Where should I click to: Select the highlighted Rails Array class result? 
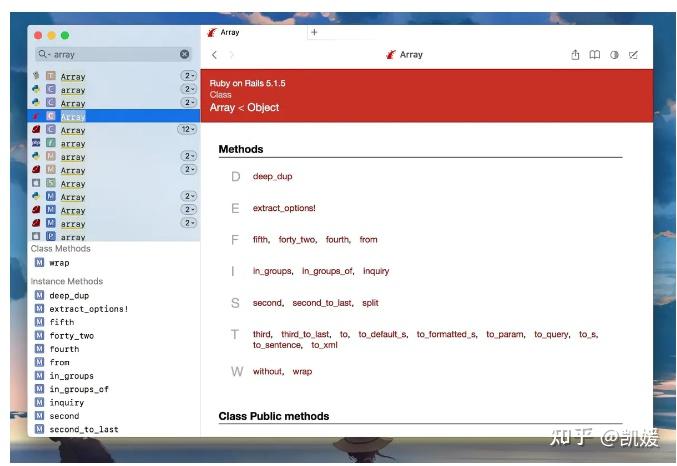[114, 116]
